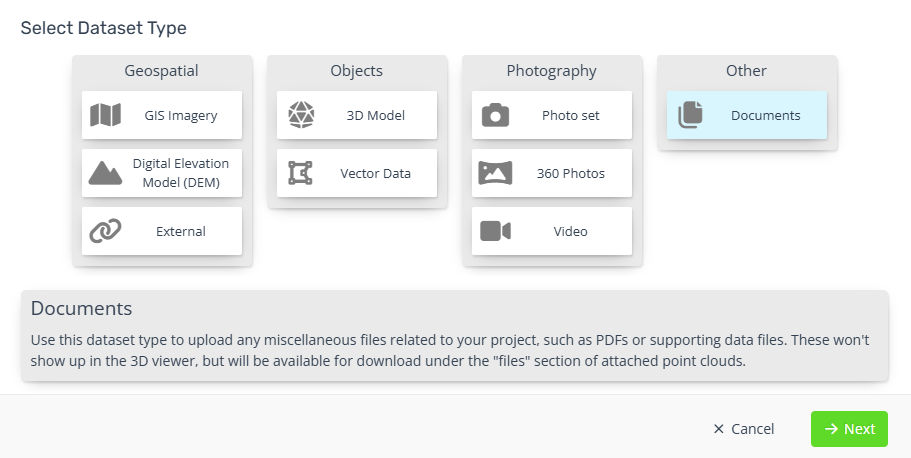This screenshot has height=458, width=911.
Task: Click the panorama icon for 360 Photos
Action: 496,173
